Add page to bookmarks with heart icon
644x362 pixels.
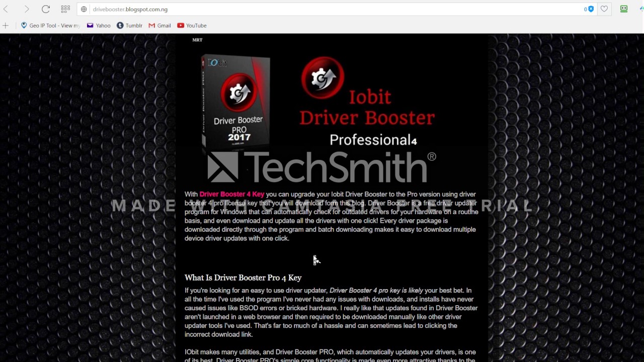coord(604,9)
